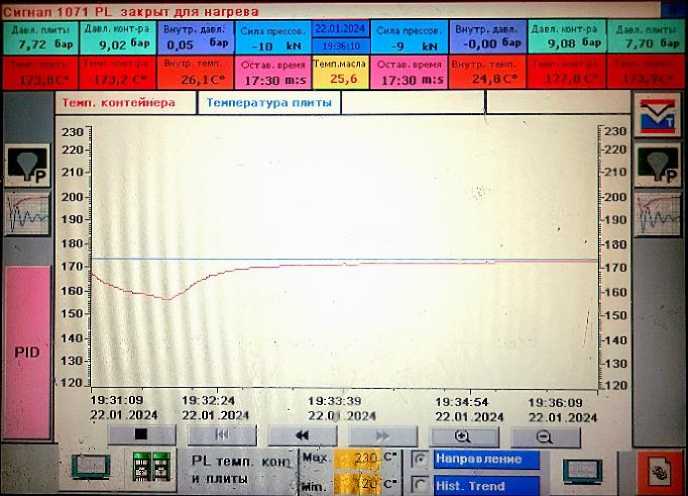This screenshot has width=688, height=496.
Task: Click the 19:32:24 time marker on the axis
Action: 208,400
